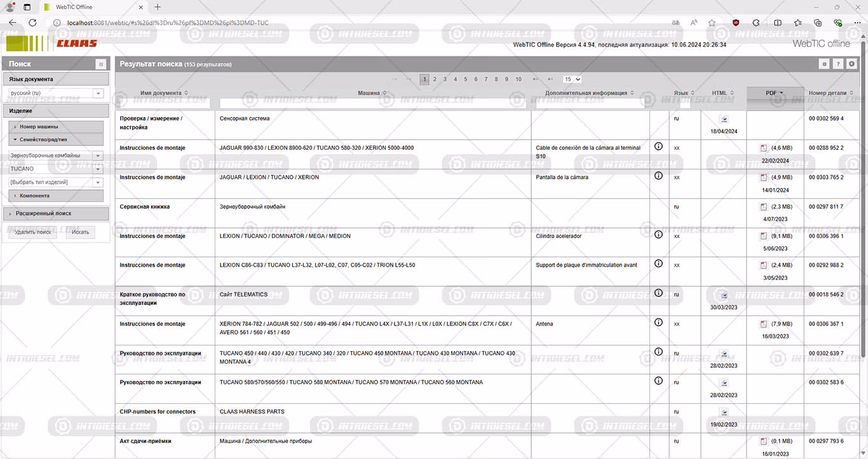Open HTML icon for part 00 0302 639 7

[x=723, y=354]
